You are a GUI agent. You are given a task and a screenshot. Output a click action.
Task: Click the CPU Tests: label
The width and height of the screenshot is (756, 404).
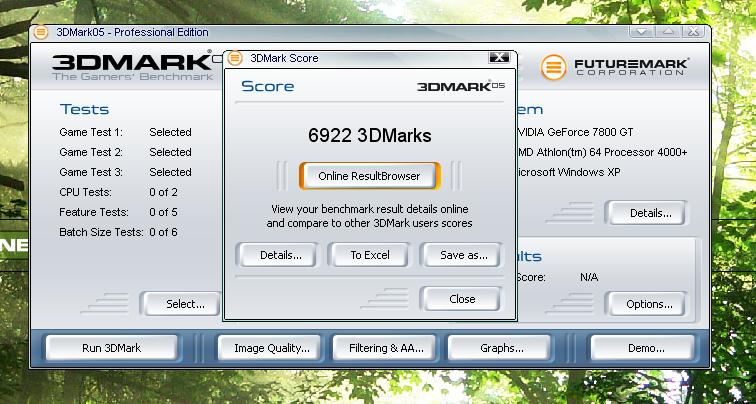pos(85,192)
